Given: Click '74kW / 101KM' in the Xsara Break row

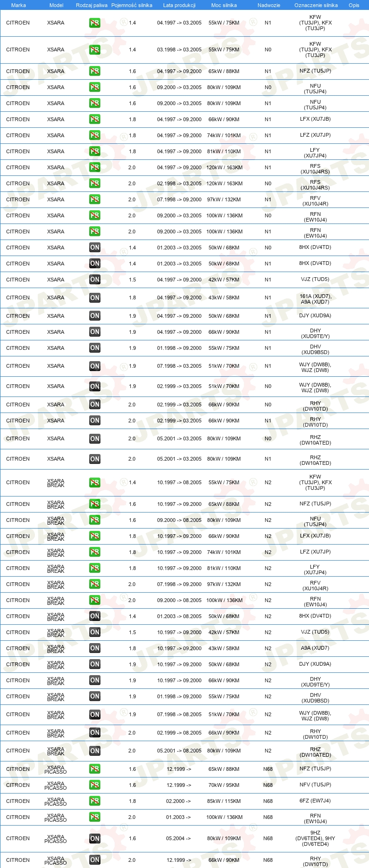Looking at the screenshot, I should [x=224, y=552].
